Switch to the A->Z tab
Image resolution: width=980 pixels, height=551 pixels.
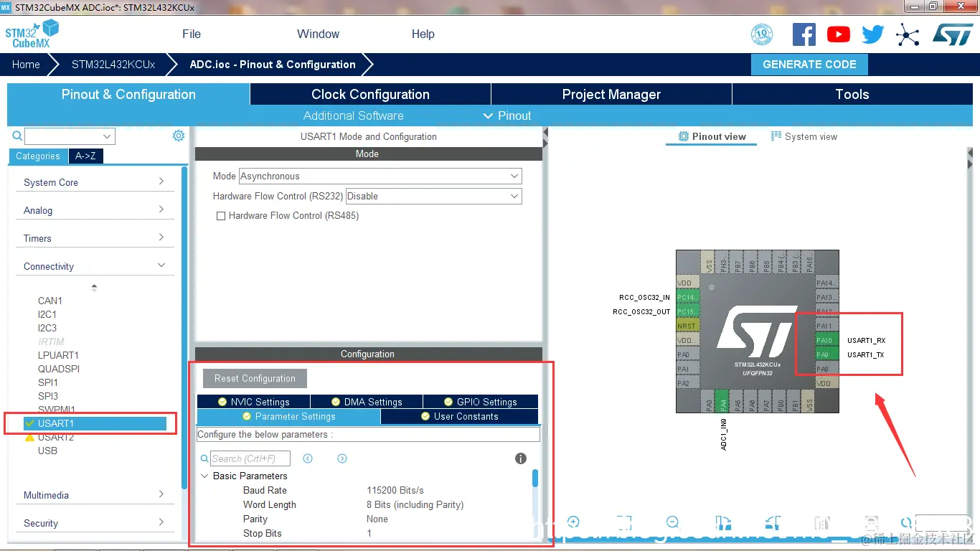[x=85, y=156]
